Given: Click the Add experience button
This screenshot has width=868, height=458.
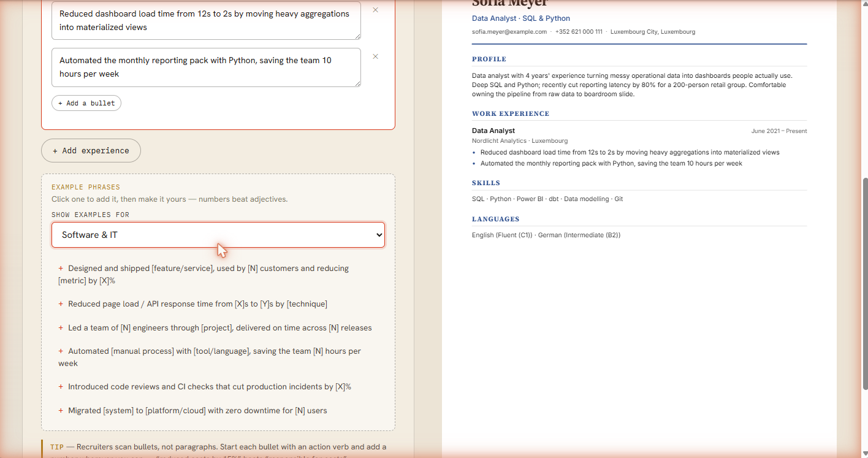Looking at the screenshot, I should coord(91,150).
